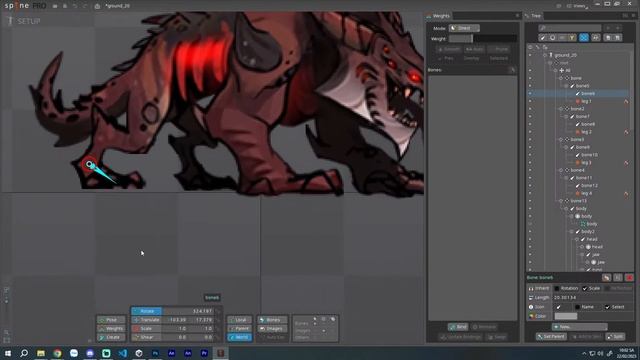640x360 pixels.
Task: Open Visual Studio Code from taskbar
Action: coord(122,353)
